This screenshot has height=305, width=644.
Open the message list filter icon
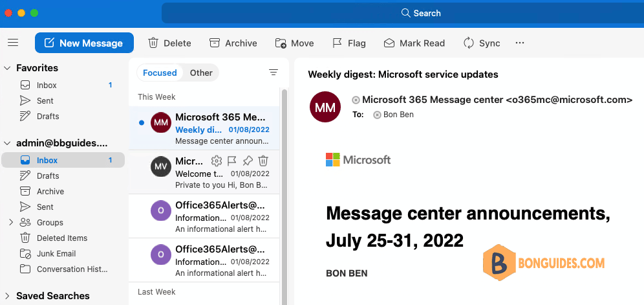pyautogui.click(x=273, y=73)
